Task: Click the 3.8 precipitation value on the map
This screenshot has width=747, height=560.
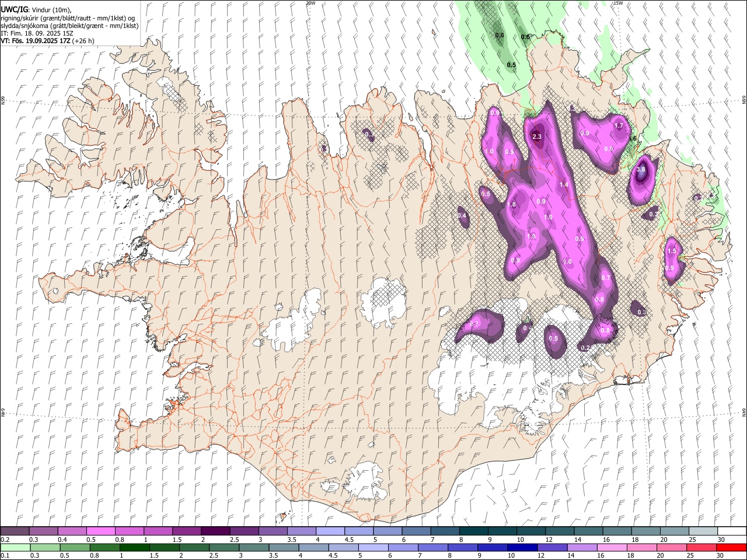Action: pyautogui.click(x=641, y=170)
